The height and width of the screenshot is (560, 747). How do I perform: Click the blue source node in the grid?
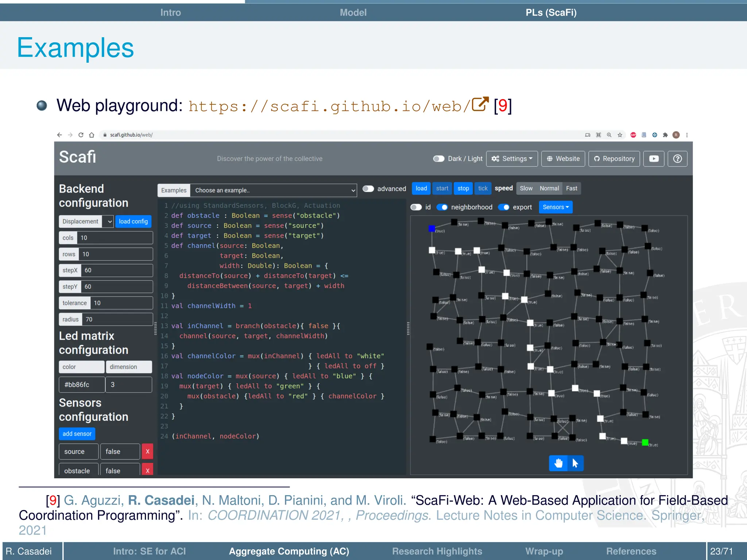tap(432, 229)
